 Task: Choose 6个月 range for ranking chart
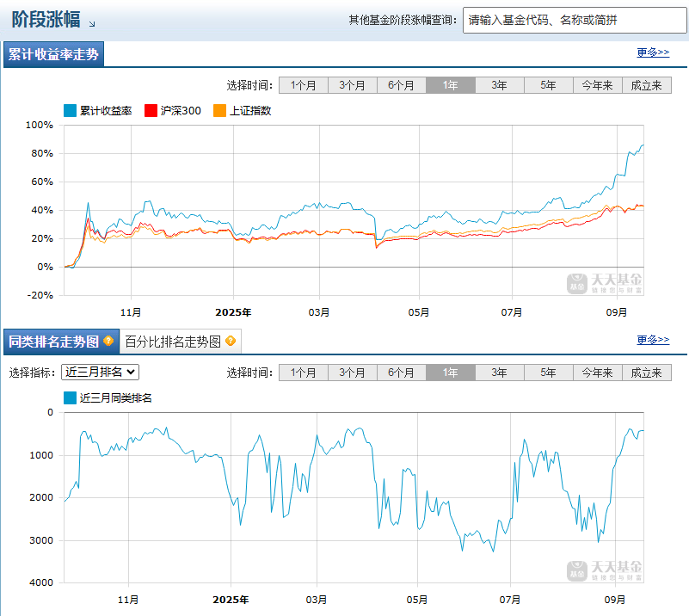402,373
